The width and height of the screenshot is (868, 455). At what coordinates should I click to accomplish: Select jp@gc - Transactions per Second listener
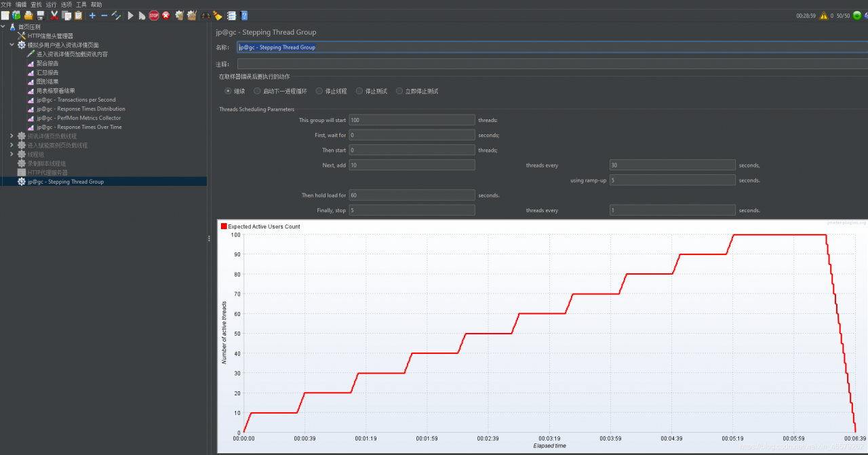click(76, 100)
